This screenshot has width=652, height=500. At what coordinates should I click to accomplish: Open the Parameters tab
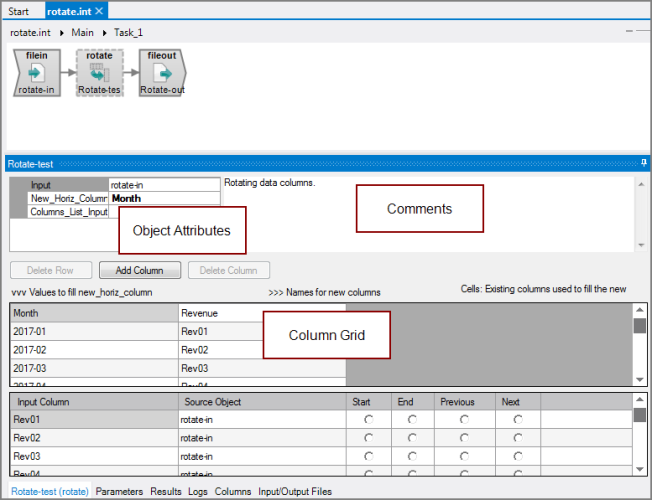coord(119,491)
